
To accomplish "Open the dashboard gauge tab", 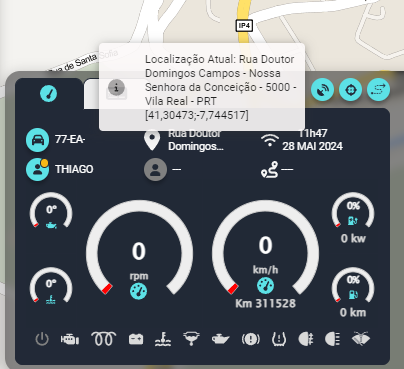I will [49, 93].
